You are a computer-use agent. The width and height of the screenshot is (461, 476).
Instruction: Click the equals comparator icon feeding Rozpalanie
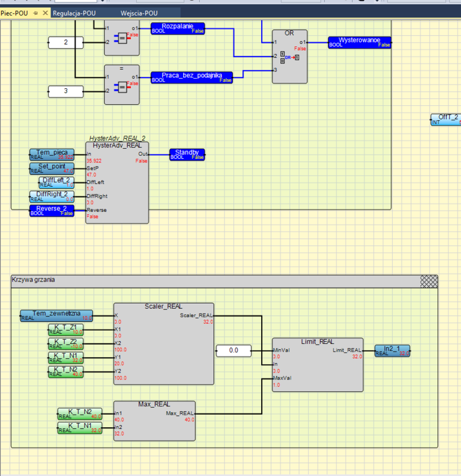[121, 37]
